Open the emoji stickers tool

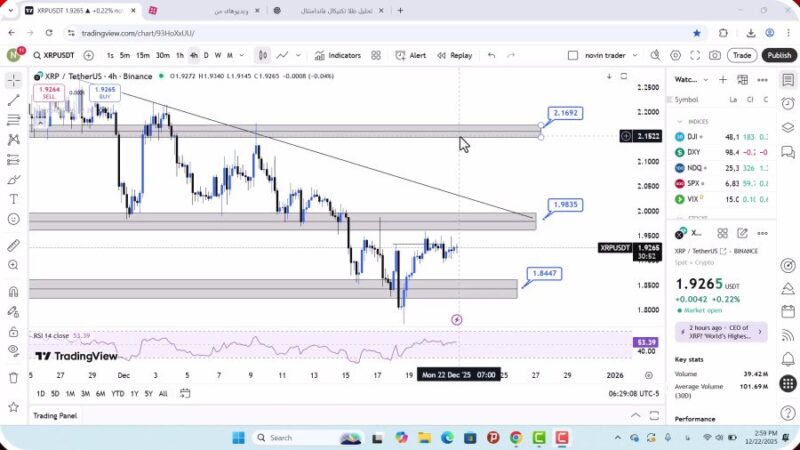pyautogui.click(x=13, y=219)
